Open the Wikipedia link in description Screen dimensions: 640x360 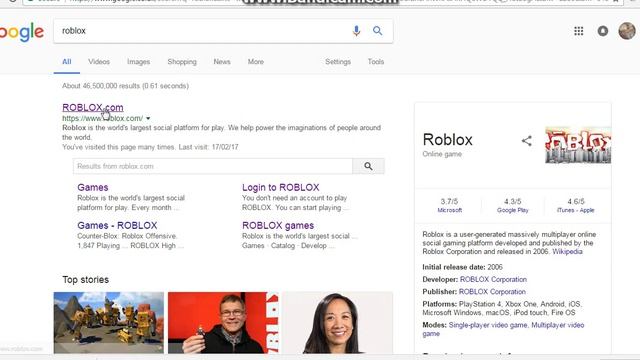coord(567,251)
